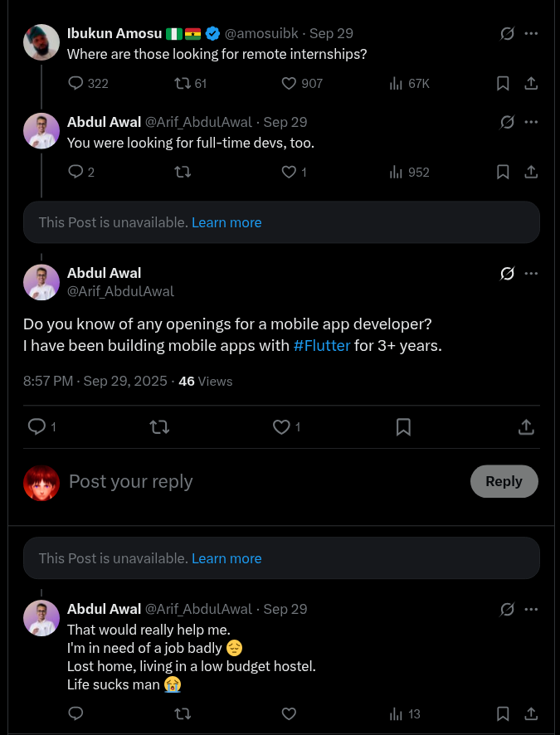Viewport: 560px width, 735px height.
Task: Bookmark Ibukun Amosu's post
Action: [503, 83]
